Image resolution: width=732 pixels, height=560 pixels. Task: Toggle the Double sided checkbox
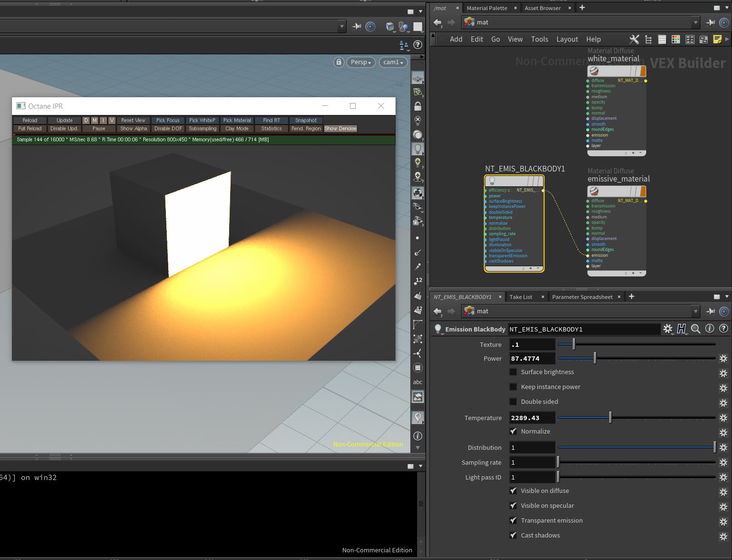coord(513,402)
